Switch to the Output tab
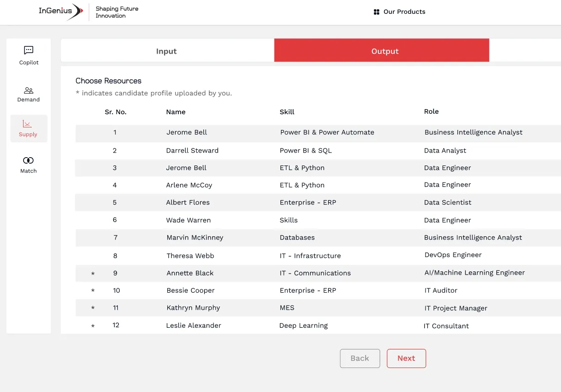This screenshot has width=561, height=392. [382, 50]
